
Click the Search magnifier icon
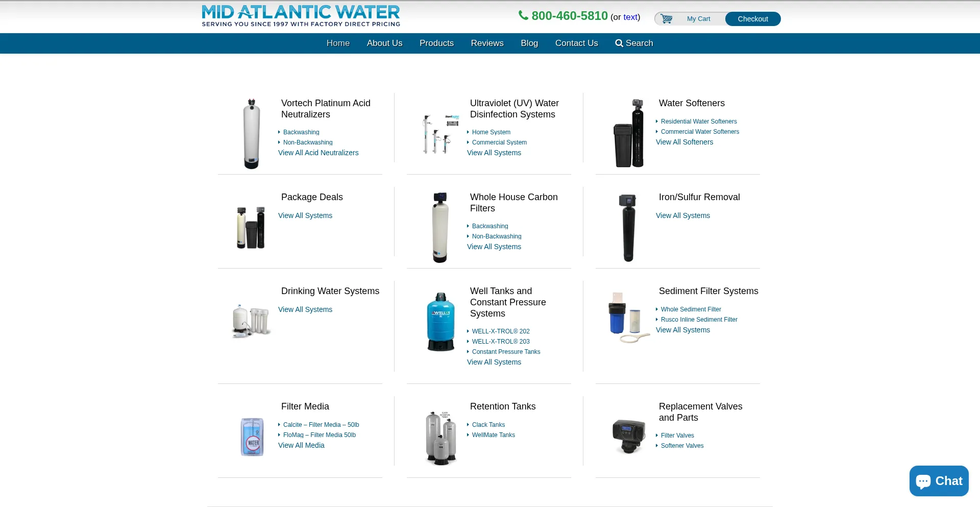tap(619, 43)
